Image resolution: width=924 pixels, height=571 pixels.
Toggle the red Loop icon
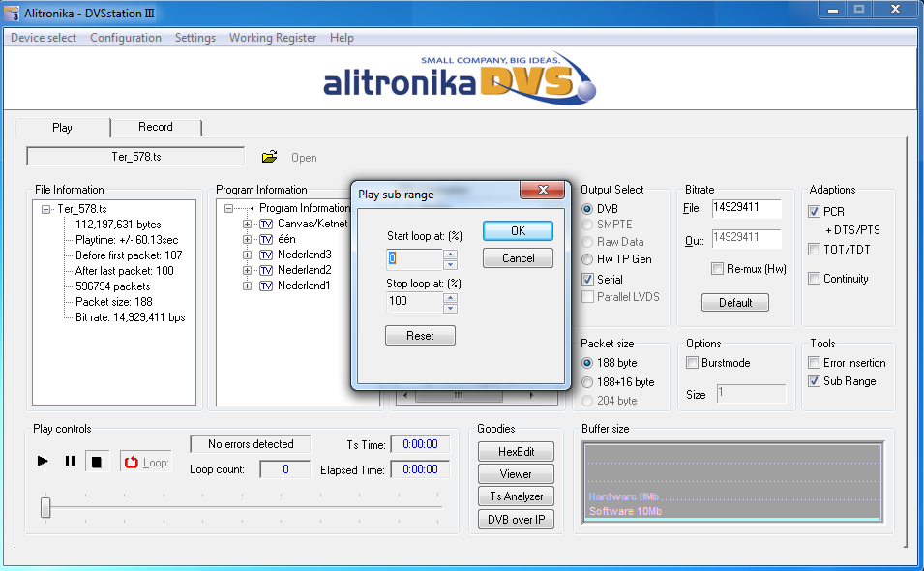pyautogui.click(x=132, y=463)
